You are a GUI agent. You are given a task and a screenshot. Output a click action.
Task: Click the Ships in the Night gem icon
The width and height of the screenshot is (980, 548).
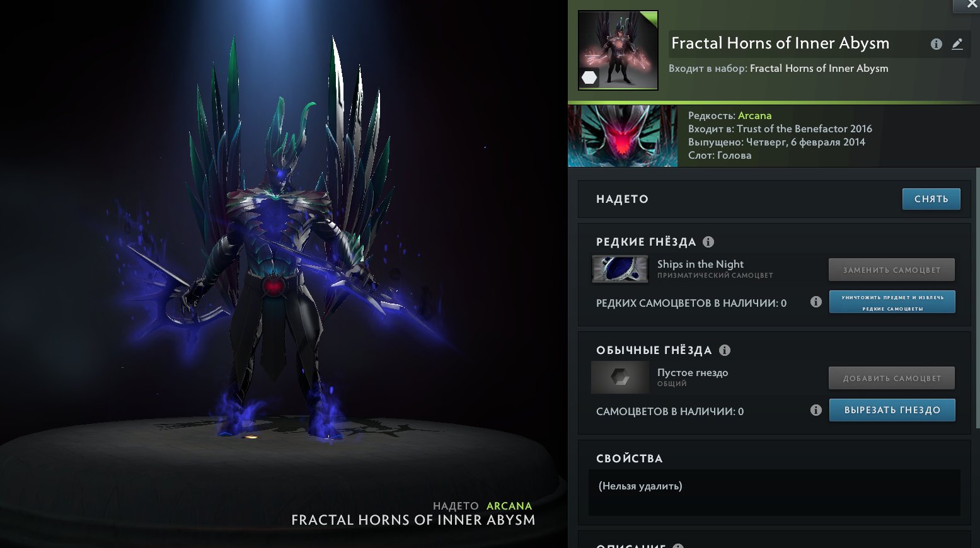[x=620, y=269]
